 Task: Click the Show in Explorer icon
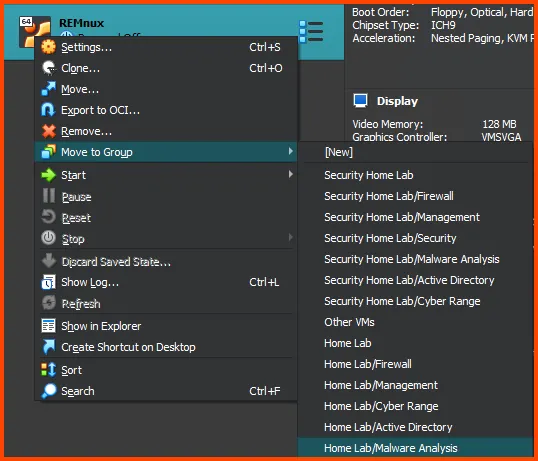pos(48,326)
